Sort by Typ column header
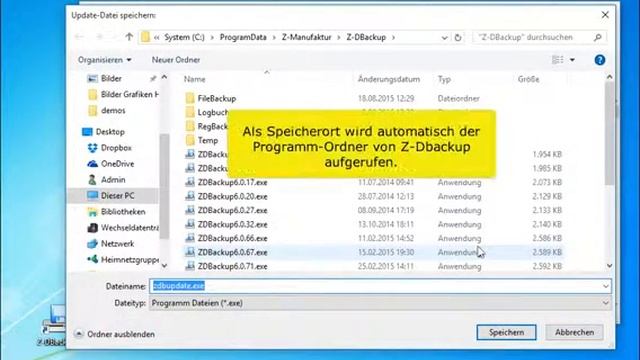640x360 pixels. click(444, 79)
